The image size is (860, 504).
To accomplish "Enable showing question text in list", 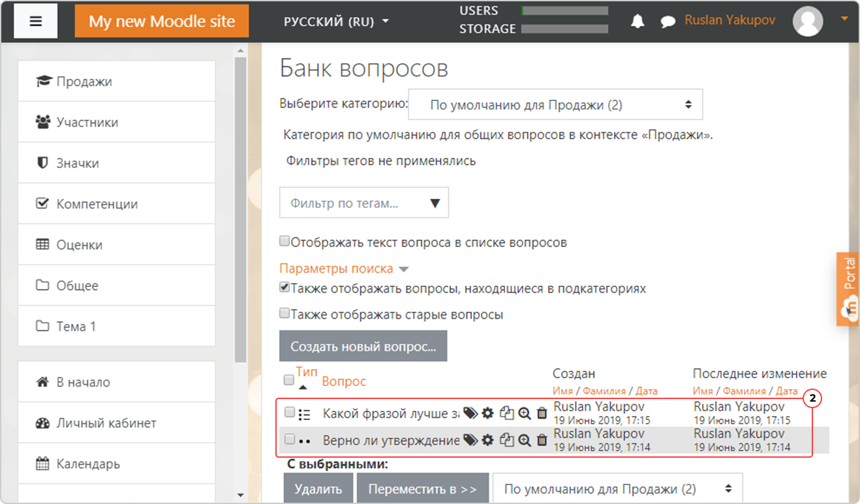I will pyautogui.click(x=284, y=241).
